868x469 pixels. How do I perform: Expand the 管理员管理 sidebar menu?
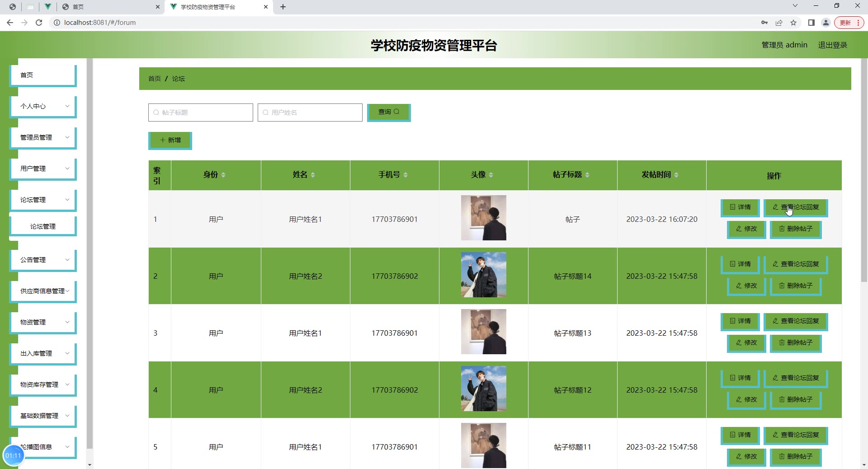click(x=43, y=138)
